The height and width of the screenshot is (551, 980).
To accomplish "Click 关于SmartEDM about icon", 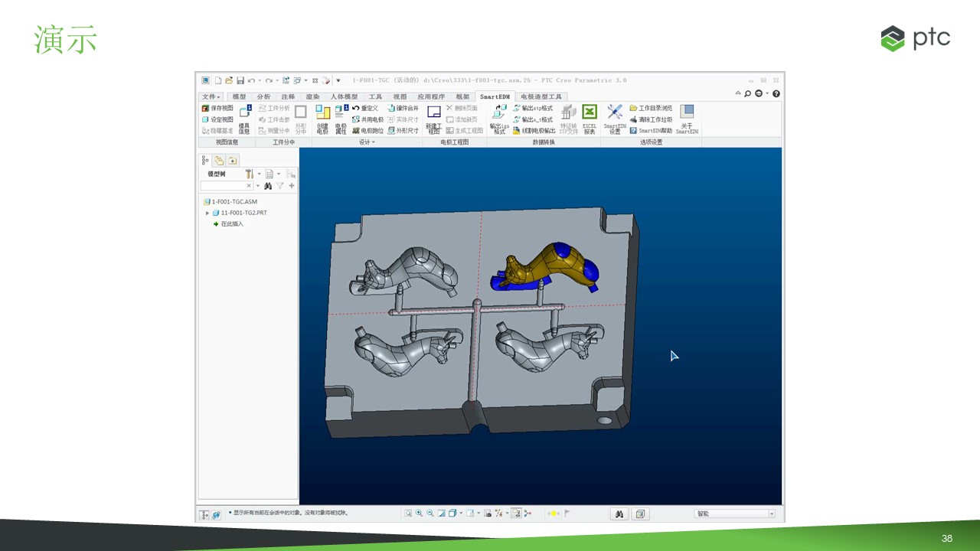I will [x=687, y=119].
